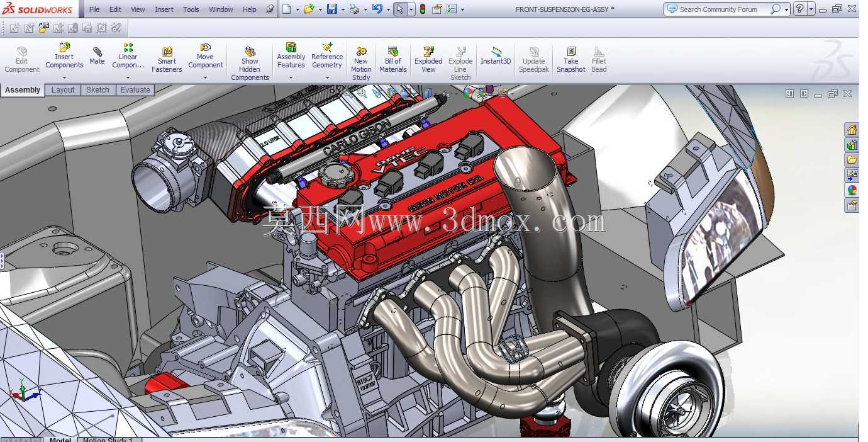The image size is (868, 442).
Task: Create an Exploded View
Action: point(428,60)
